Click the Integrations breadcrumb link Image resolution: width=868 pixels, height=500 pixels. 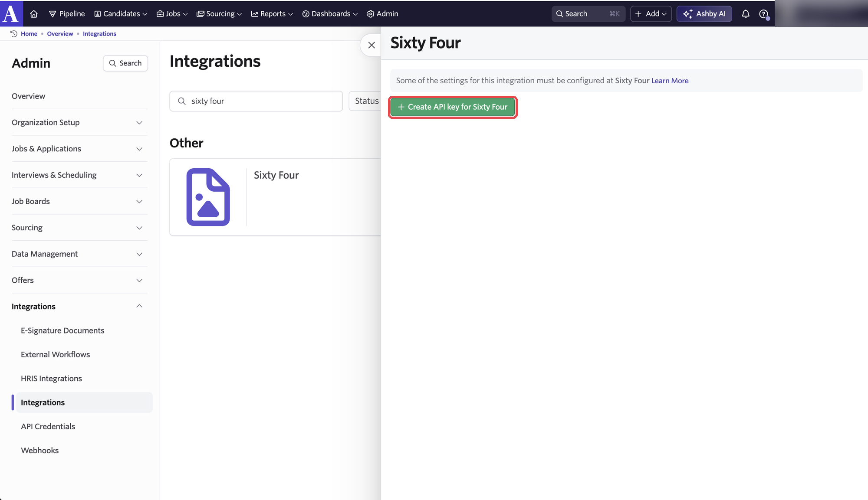99,34
